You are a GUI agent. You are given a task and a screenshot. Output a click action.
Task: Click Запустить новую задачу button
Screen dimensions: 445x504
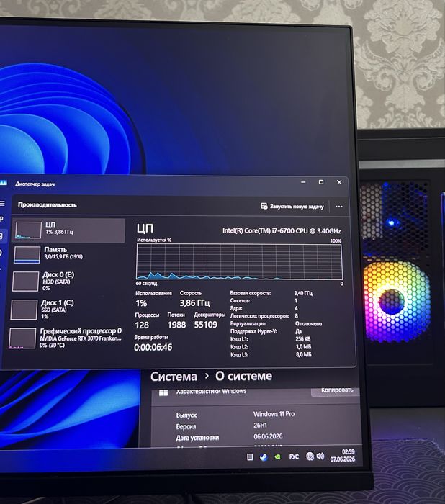(x=292, y=207)
